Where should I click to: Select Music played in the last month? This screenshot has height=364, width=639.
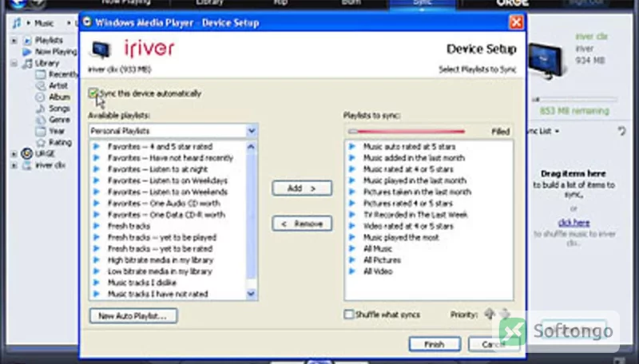click(x=415, y=180)
